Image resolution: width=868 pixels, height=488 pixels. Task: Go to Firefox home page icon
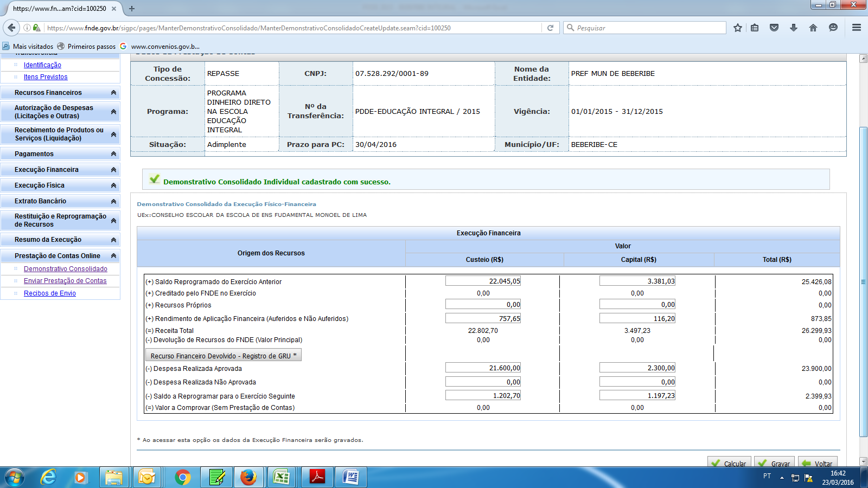(x=813, y=28)
